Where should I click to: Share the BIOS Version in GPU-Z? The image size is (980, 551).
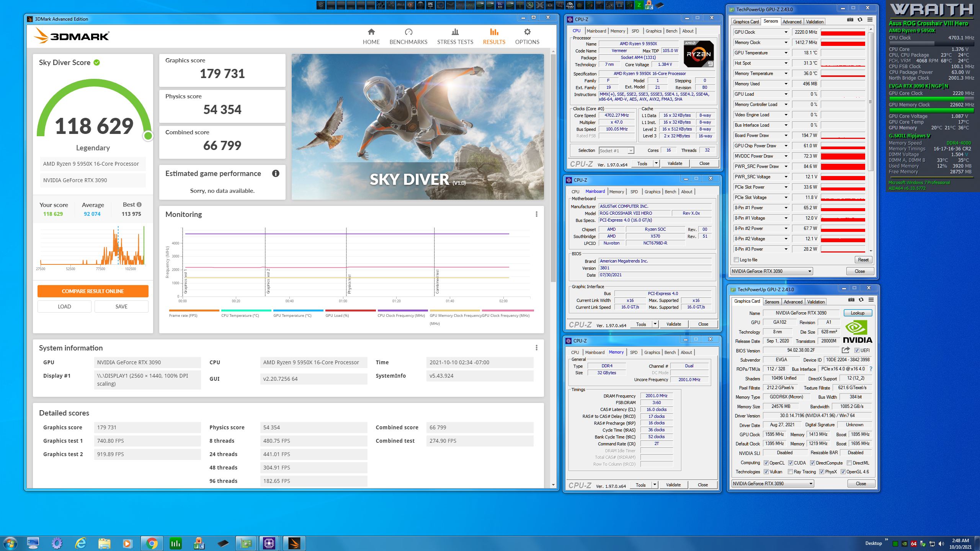pyautogui.click(x=846, y=350)
